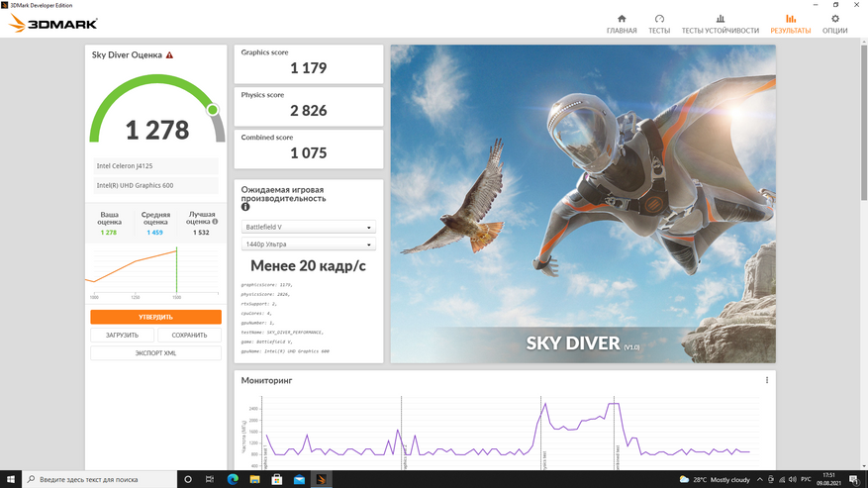Click the Экспорт XML button
This screenshot has height=488, width=868.
(155, 352)
